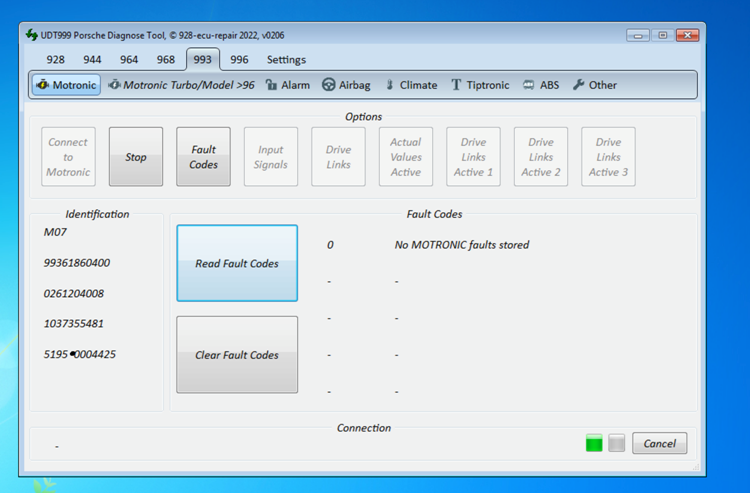Open the Tiptronic module
Viewport: 750px width, 493px height.
480,85
